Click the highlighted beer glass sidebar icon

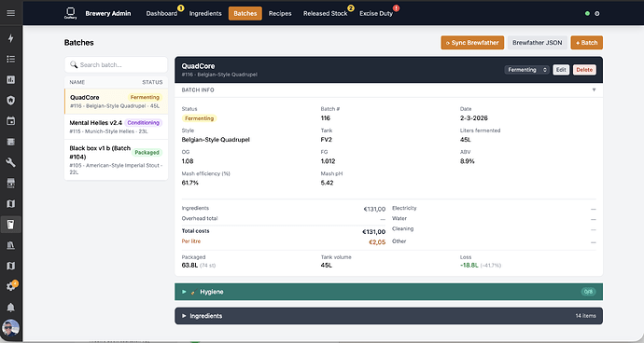tap(10, 225)
